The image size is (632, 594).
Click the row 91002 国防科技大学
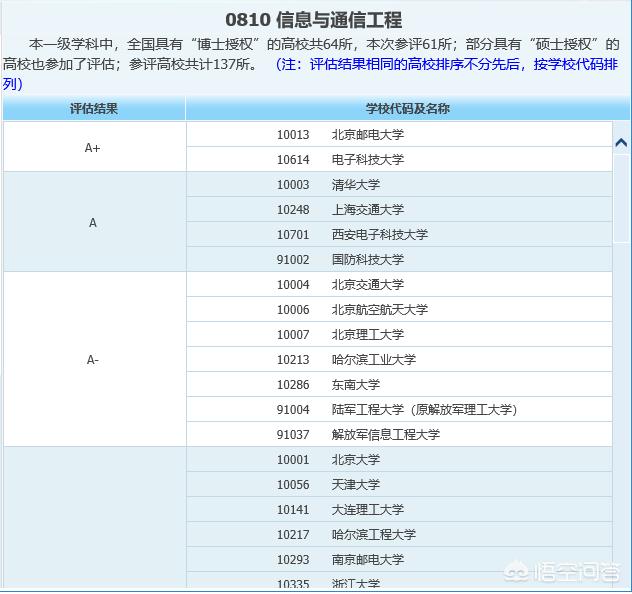pos(399,260)
